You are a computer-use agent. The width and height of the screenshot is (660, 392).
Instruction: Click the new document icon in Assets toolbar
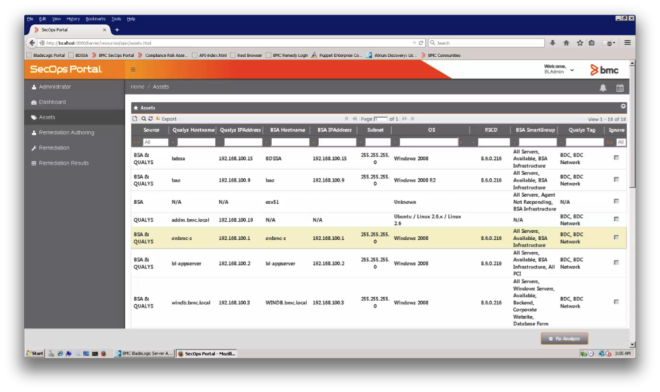[135, 119]
